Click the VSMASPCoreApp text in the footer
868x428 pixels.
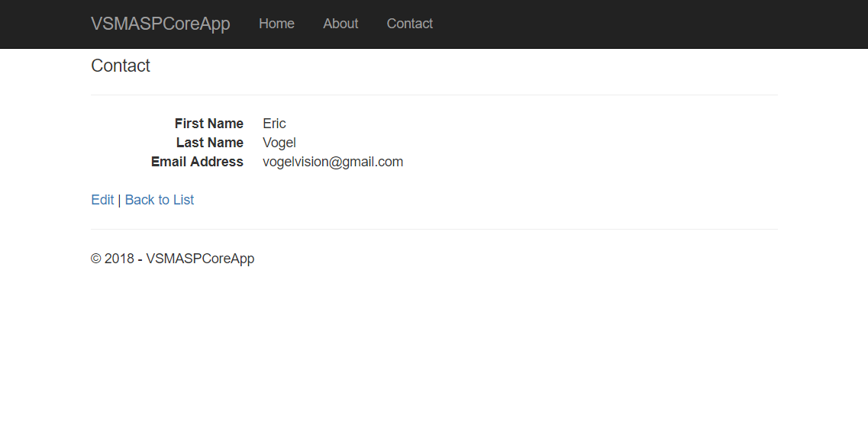pyautogui.click(x=200, y=259)
